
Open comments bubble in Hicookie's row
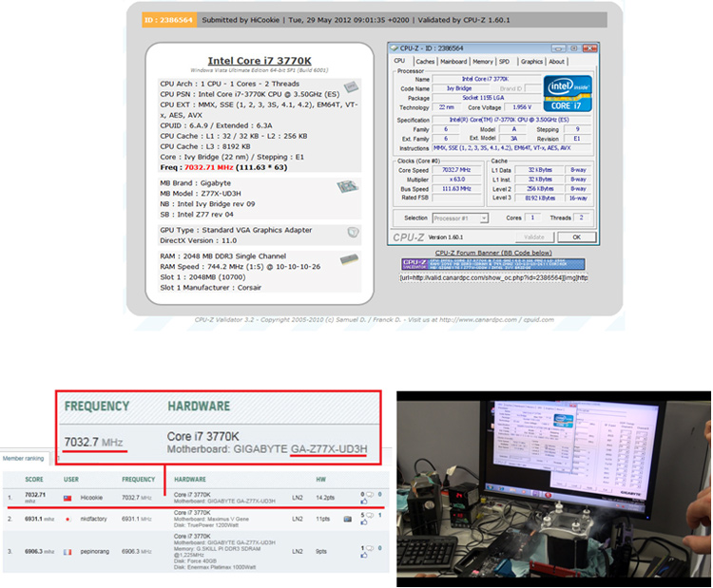[369, 494]
